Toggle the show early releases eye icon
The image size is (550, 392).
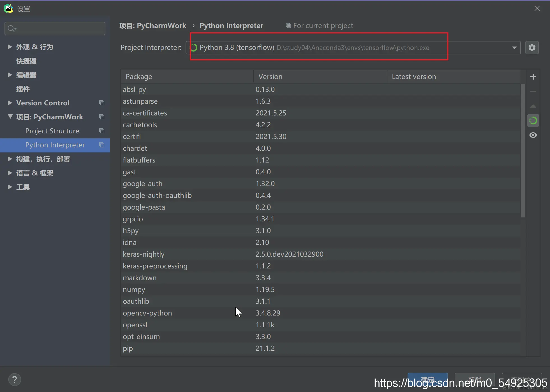[533, 135]
